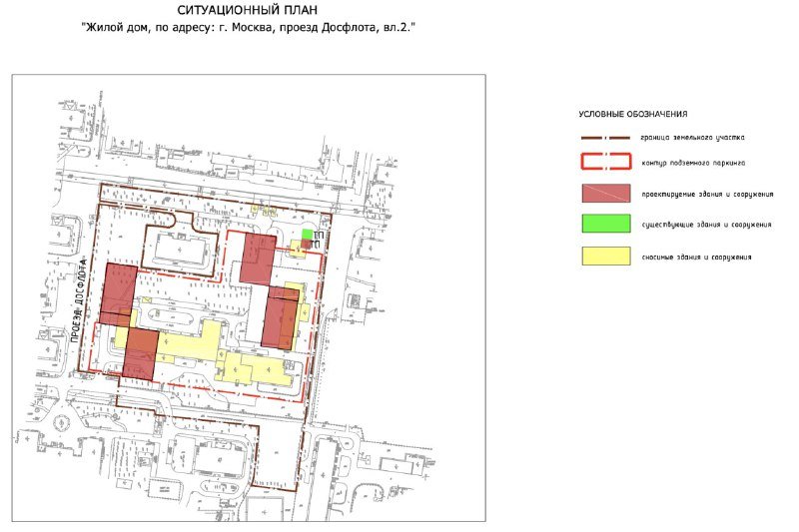The image size is (799, 532).
Task: Click the red dashed underground parking legend symbol
Action: [x=606, y=161]
